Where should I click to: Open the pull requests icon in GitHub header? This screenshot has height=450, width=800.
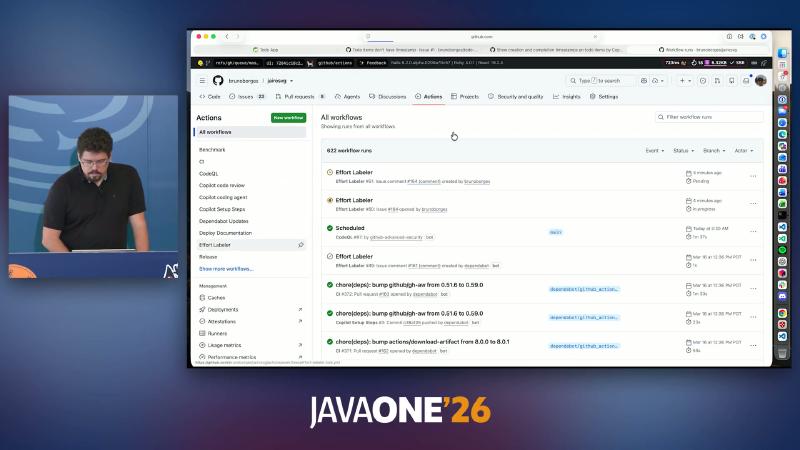point(717,81)
